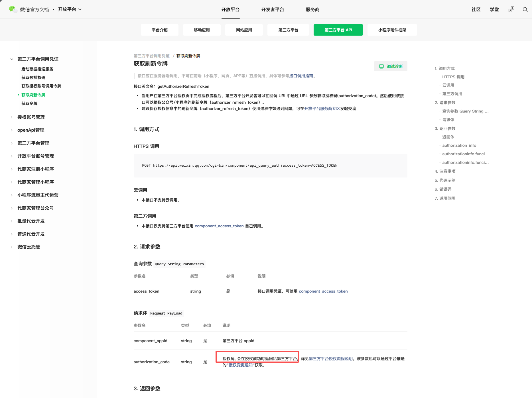Screen dimensions: 532x398
Task: Jump to 返回体 in outline
Action: tap(448, 137)
